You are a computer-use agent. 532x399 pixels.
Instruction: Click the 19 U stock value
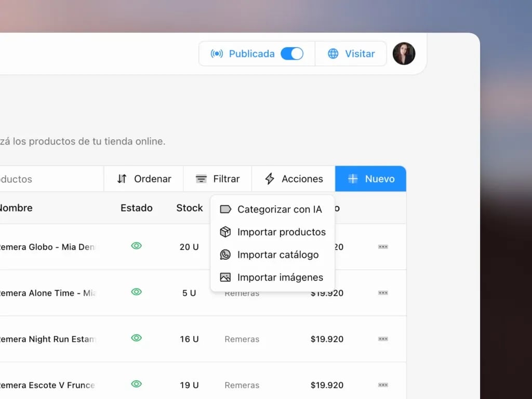pyautogui.click(x=189, y=385)
